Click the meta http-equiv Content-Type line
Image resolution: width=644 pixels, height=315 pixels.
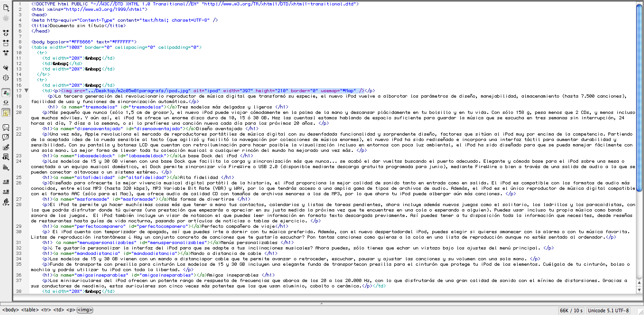(125, 20)
